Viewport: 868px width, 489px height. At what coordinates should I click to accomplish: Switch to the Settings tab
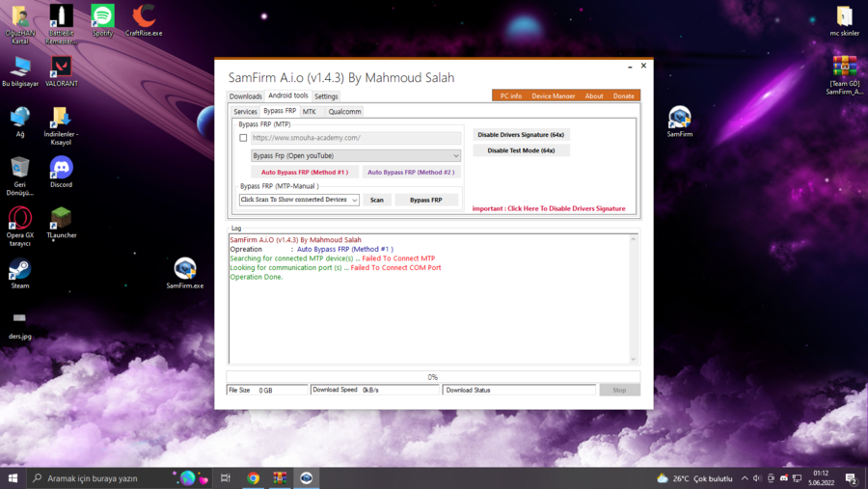pyautogui.click(x=326, y=96)
